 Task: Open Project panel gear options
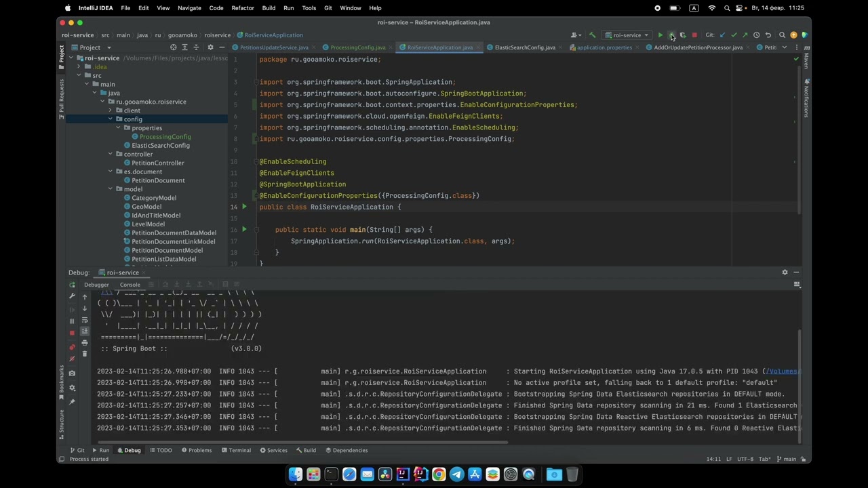pyautogui.click(x=210, y=47)
